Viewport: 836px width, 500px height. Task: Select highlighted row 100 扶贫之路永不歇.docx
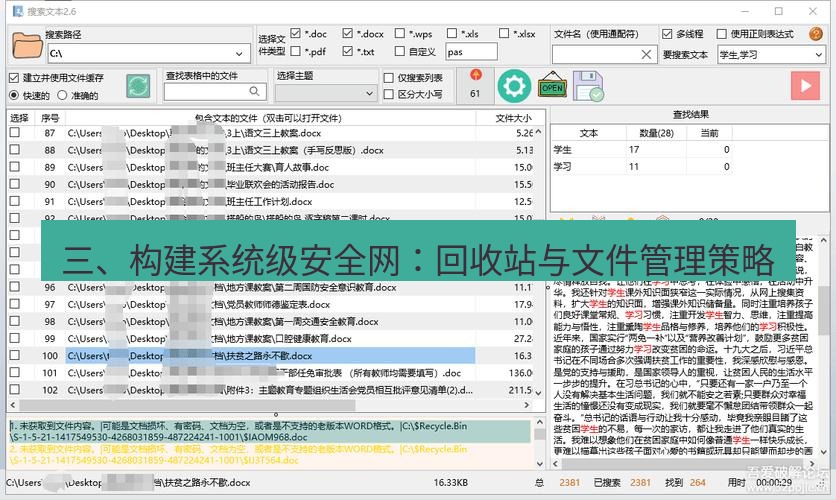click(x=270, y=356)
